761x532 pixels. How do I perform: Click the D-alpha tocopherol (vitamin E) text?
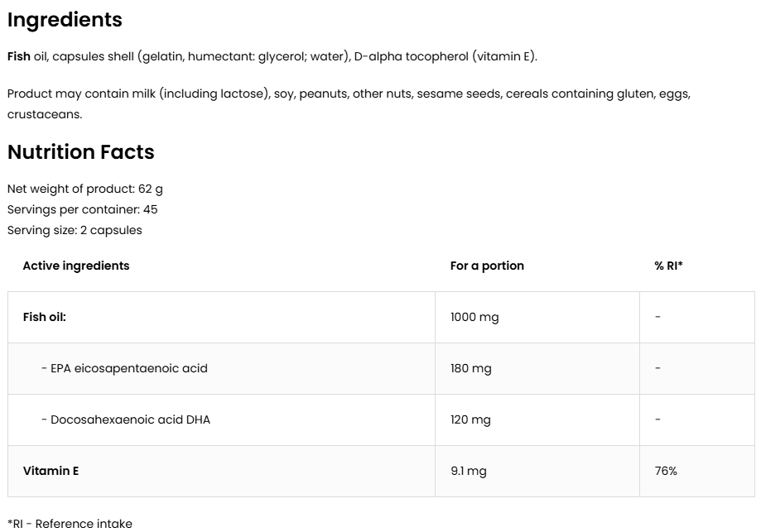[445, 56]
